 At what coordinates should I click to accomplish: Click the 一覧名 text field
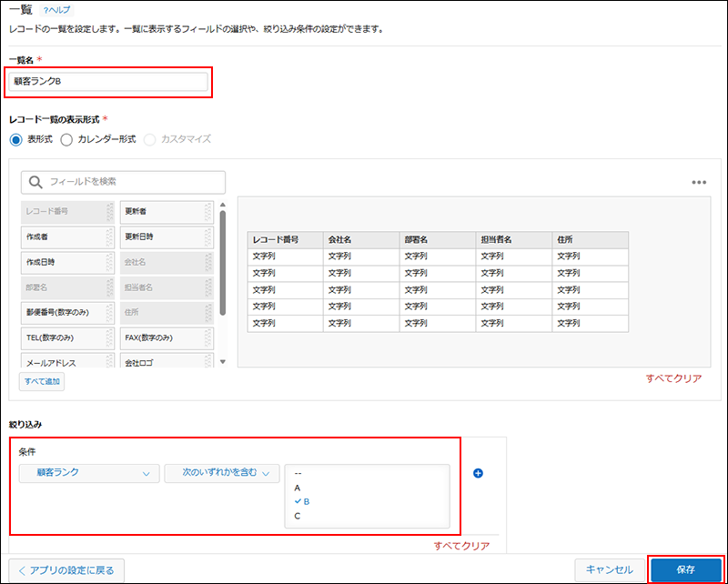pyautogui.click(x=108, y=82)
